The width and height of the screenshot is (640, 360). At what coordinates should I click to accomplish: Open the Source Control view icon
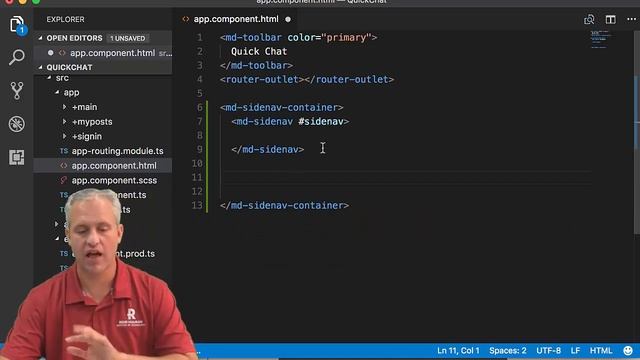[x=17, y=91]
